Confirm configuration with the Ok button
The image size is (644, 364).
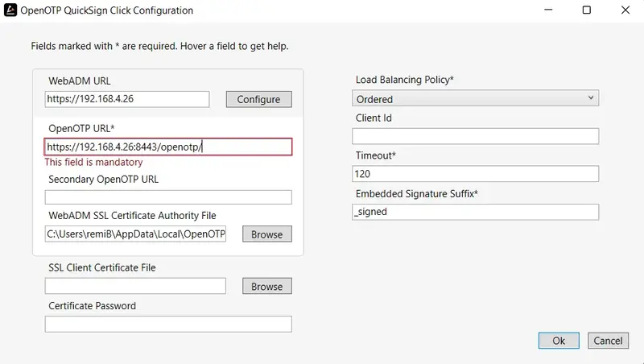(x=559, y=341)
